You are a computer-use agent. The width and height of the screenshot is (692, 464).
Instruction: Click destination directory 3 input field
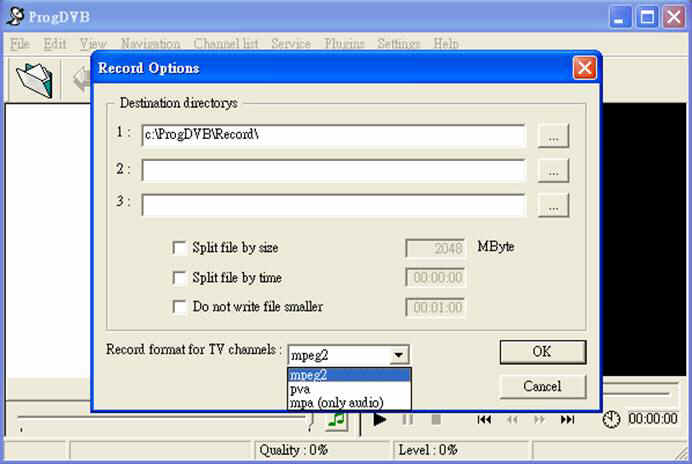click(334, 205)
